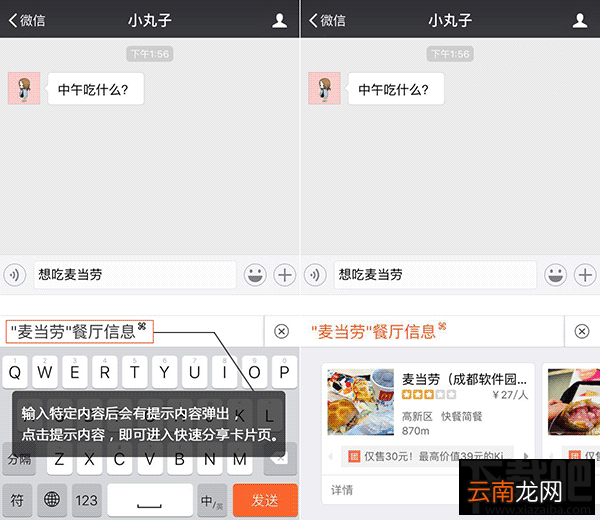600x520 pixels.
Task: Toggle 中/英 language key
Action: (212, 500)
